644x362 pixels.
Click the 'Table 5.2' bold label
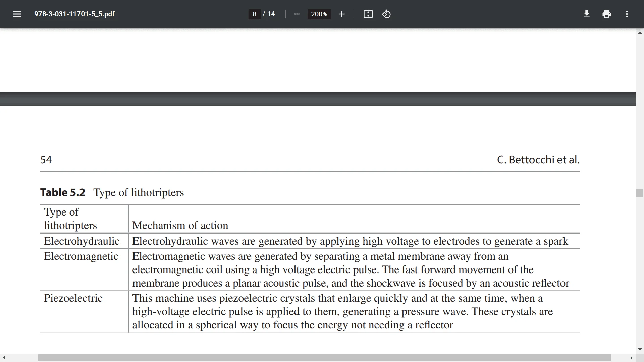[63, 192]
